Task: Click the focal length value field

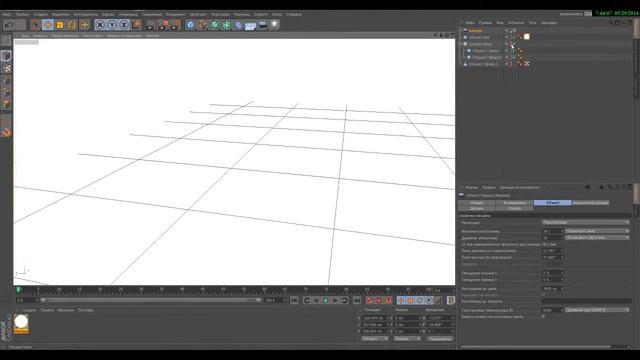Action: pos(553,231)
